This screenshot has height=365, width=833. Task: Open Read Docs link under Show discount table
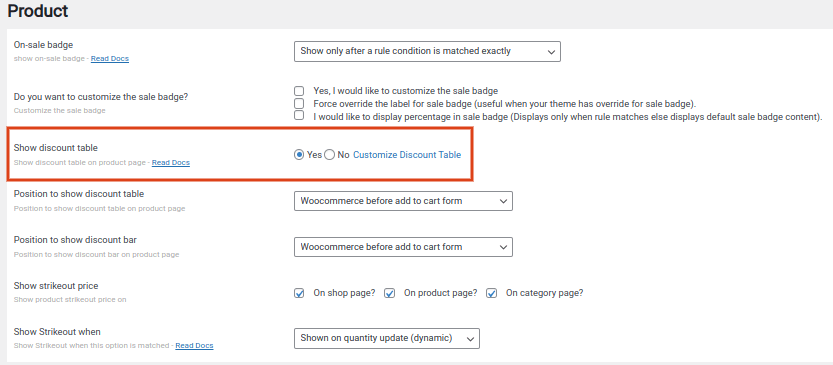[x=171, y=163]
